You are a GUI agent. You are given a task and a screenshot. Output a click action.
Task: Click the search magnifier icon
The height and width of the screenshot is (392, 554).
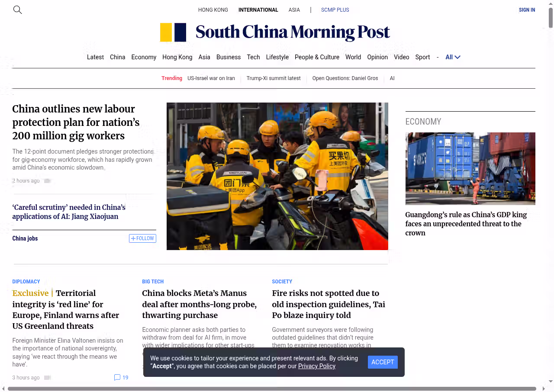click(17, 10)
